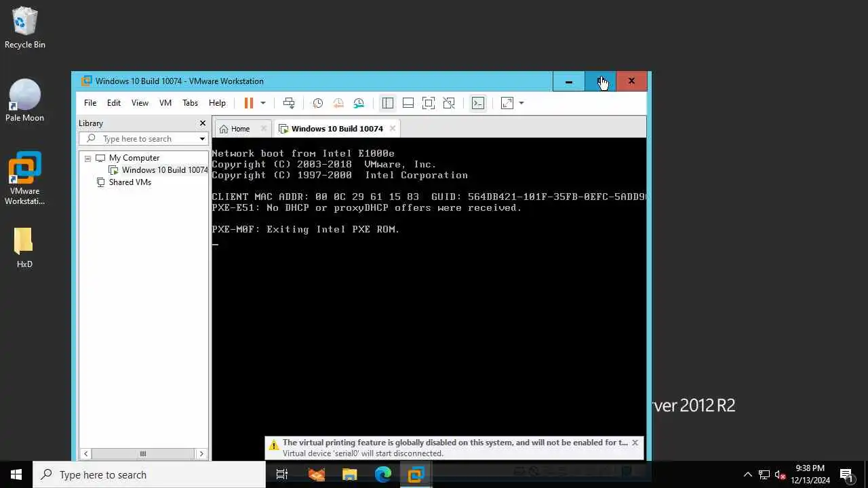Open the View menu

pyautogui.click(x=140, y=103)
